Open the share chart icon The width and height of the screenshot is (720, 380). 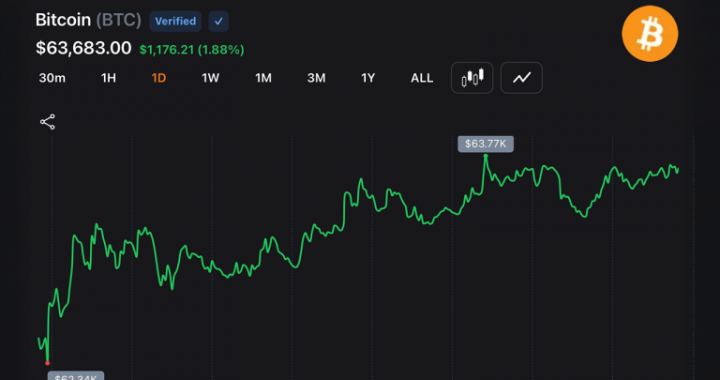pos(47,122)
